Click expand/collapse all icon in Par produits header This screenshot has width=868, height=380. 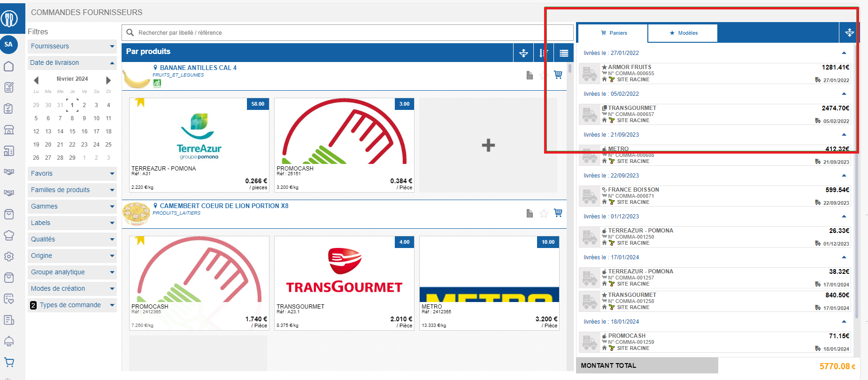tap(523, 53)
